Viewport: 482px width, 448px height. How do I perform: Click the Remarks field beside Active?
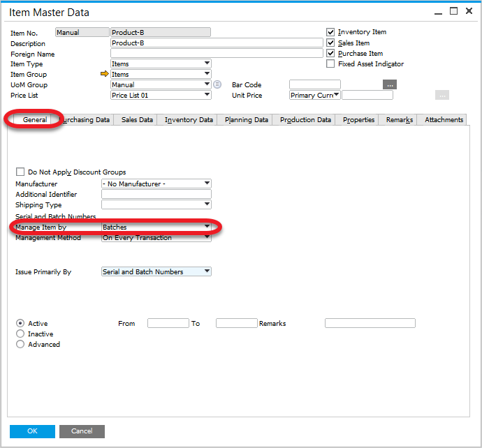click(x=370, y=323)
